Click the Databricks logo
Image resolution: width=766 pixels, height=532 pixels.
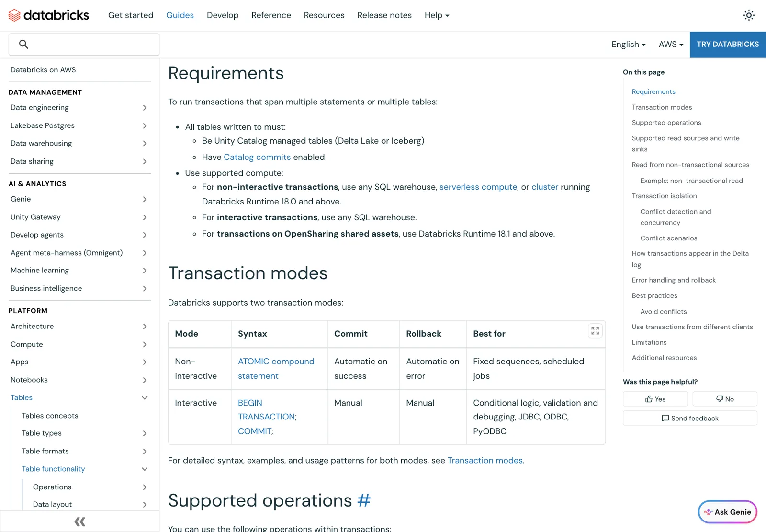(48, 15)
